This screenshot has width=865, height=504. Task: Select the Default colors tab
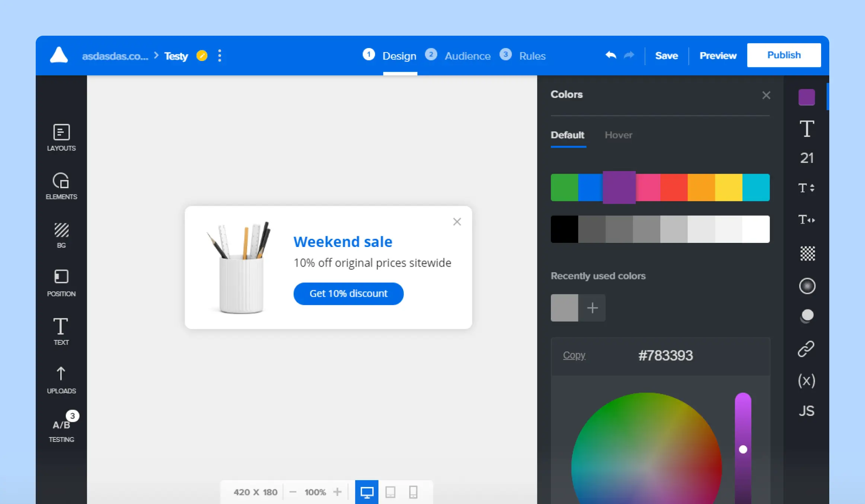[x=568, y=135]
